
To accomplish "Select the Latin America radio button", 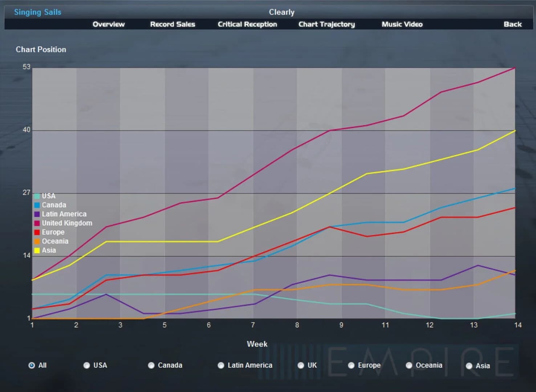I will 221,366.
